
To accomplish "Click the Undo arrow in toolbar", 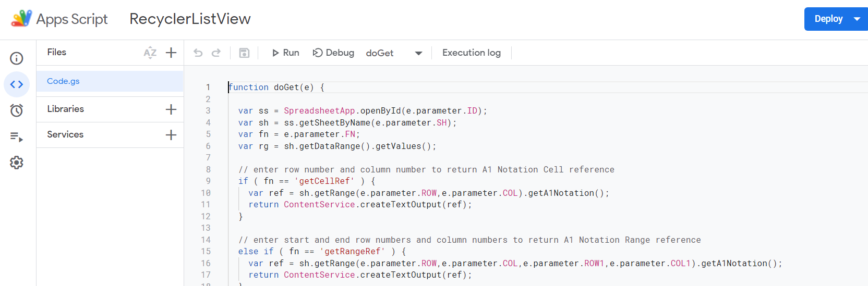I will point(198,53).
